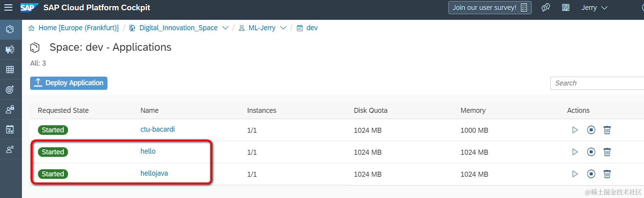Start the ctu-bacardi application
The width and height of the screenshot is (644, 198).
pyautogui.click(x=575, y=130)
